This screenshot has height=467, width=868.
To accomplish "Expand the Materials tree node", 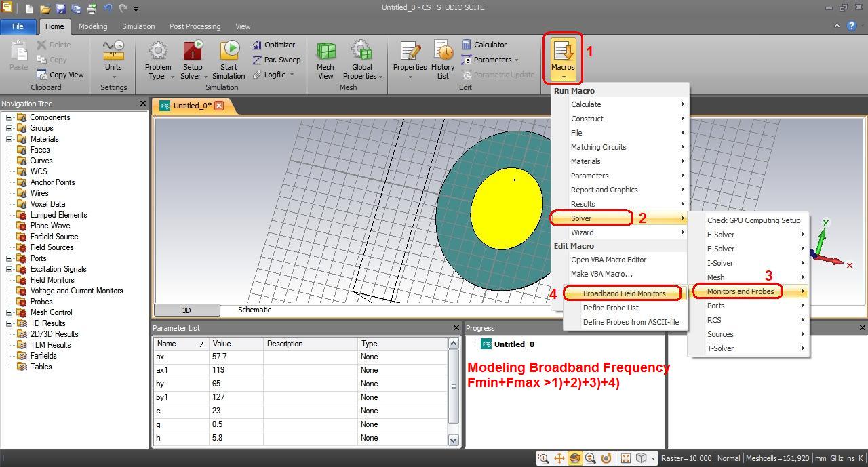I will (x=9, y=139).
